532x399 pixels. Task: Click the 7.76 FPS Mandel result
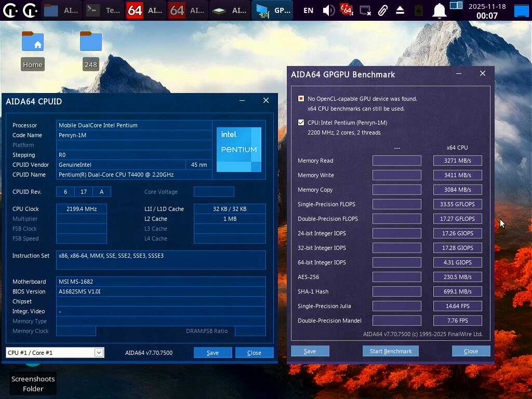(457, 321)
